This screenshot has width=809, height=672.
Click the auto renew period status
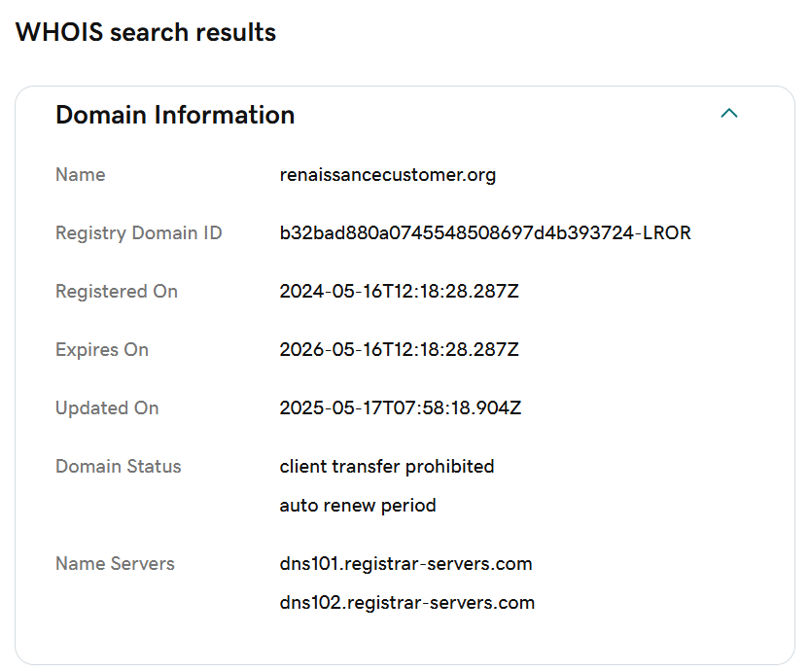click(358, 506)
